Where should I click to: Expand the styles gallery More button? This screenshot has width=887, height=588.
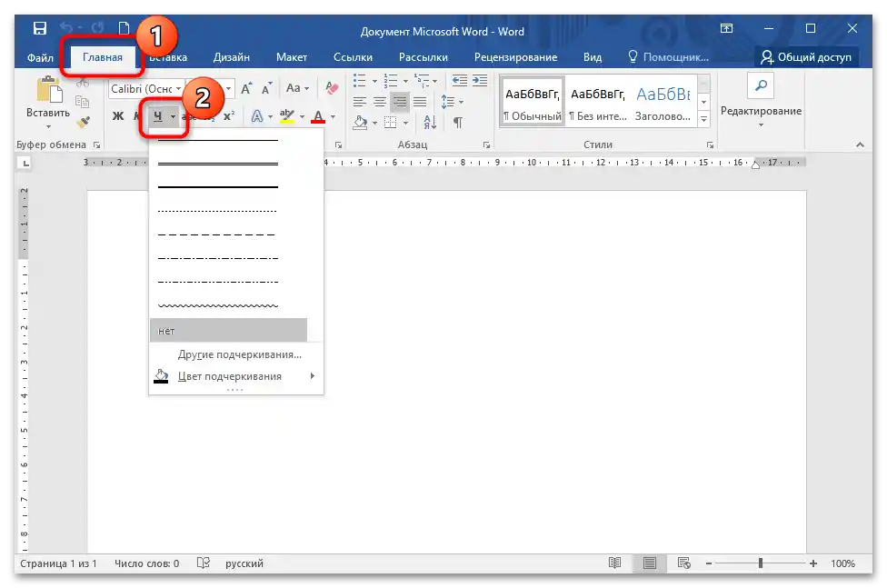click(x=703, y=119)
